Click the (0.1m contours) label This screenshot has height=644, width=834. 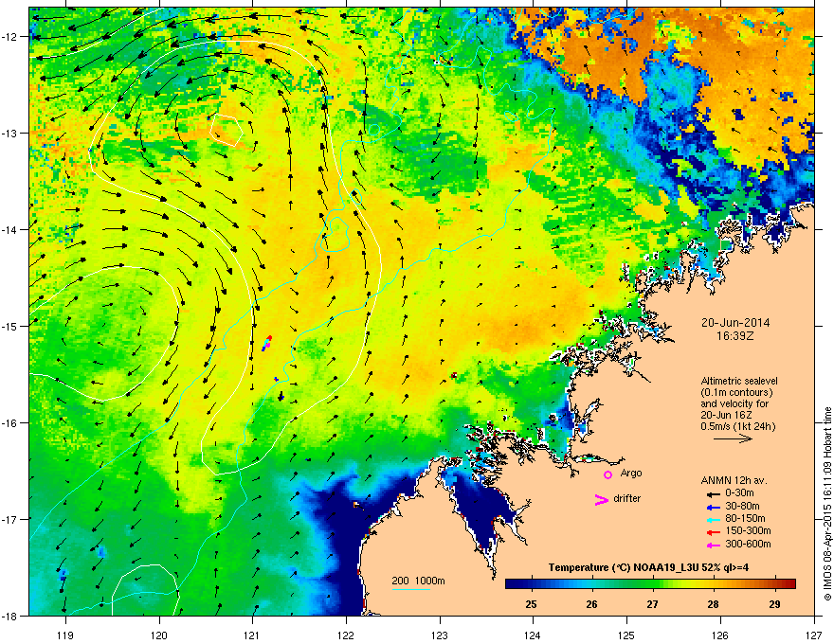(x=736, y=393)
